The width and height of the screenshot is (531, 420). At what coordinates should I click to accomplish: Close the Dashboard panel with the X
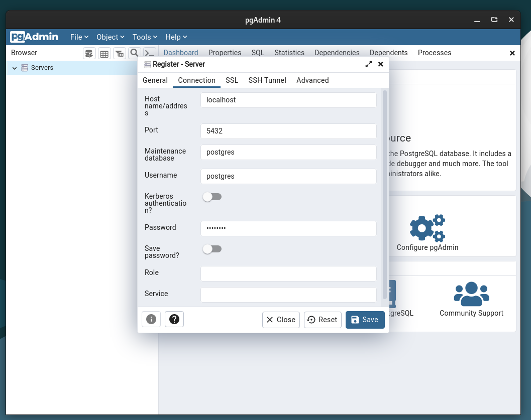pyautogui.click(x=512, y=53)
